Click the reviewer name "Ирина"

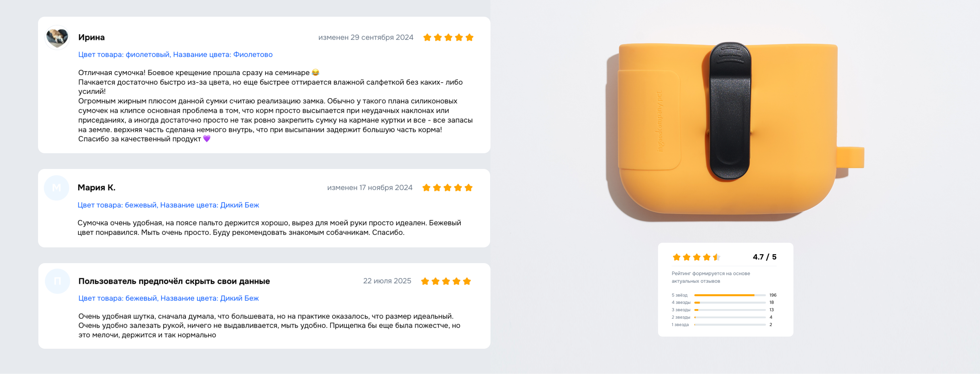[91, 37]
